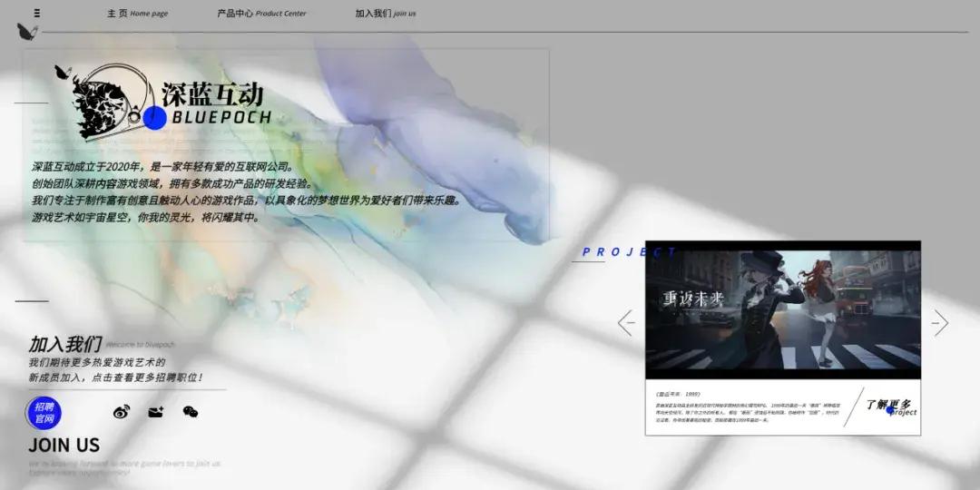Image resolution: width=980 pixels, height=490 pixels.
Task: Open the Weibo social icon
Action: click(x=122, y=412)
